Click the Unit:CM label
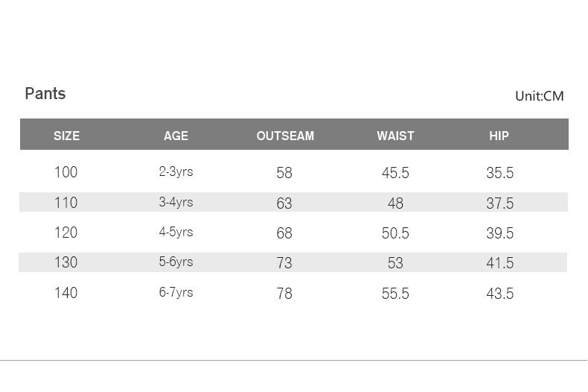This screenshot has width=588, height=392. click(x=539, y=96)
